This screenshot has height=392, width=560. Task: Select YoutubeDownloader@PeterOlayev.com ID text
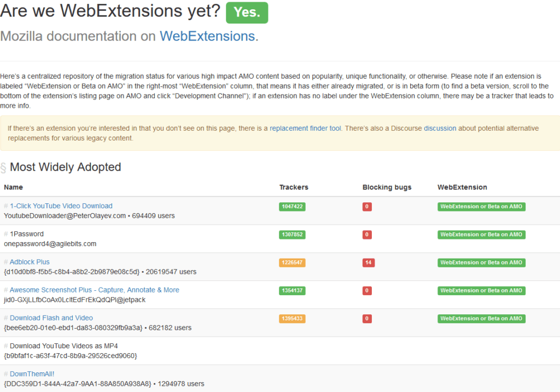tap(65, 215)
